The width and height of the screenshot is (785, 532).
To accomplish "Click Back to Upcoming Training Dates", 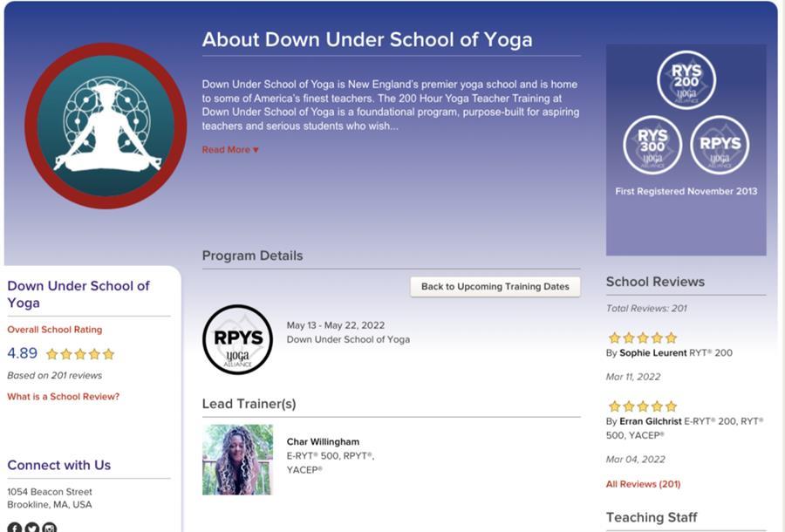I will 495,284.
